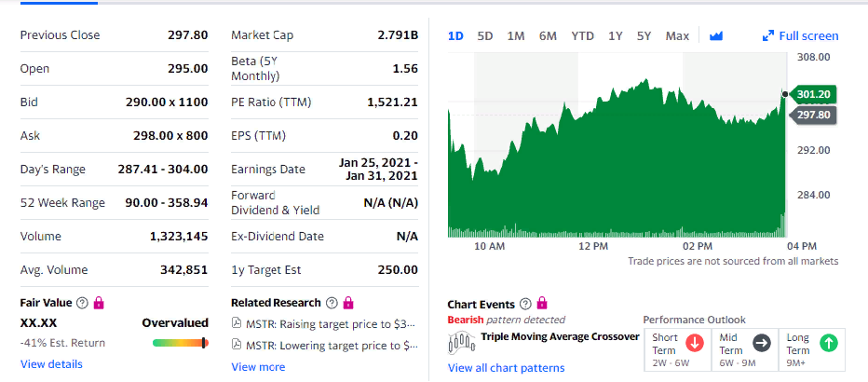868x382 pixels.
Task: Click the Fair Value help question-mark icon
Action: coord(82,303)
